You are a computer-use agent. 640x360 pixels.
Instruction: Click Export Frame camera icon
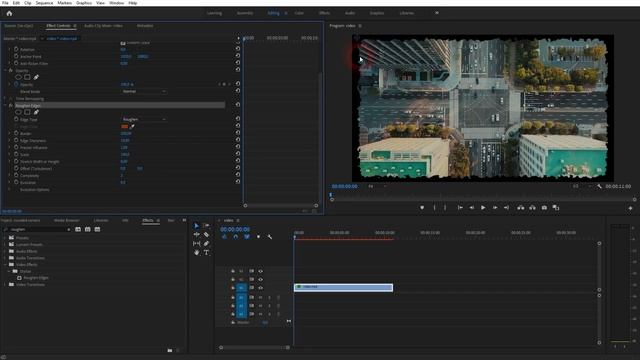click(544, 207)
